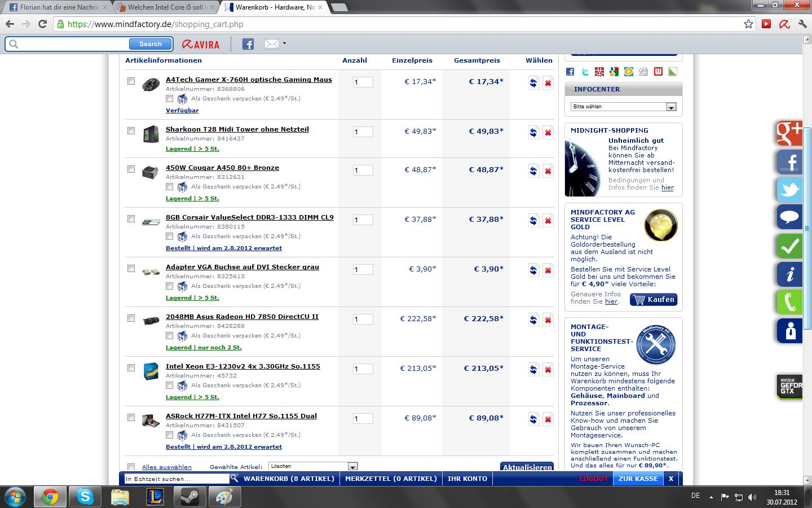
Task: Open Skype from the taskbar
Action: (x=85, y=497)
